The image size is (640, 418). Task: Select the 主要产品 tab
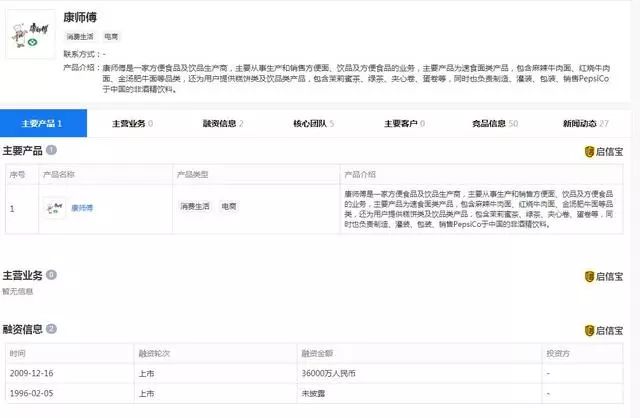click(43, 123)
